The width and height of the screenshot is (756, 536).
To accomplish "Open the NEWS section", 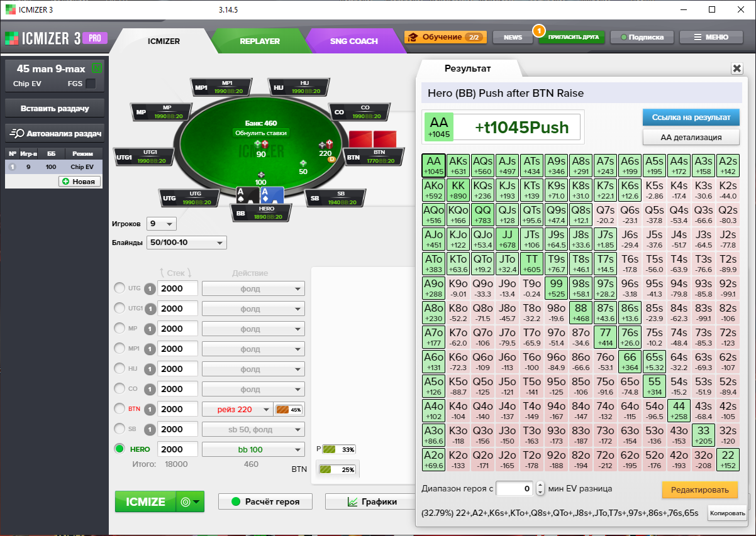I will coord(513,37).
